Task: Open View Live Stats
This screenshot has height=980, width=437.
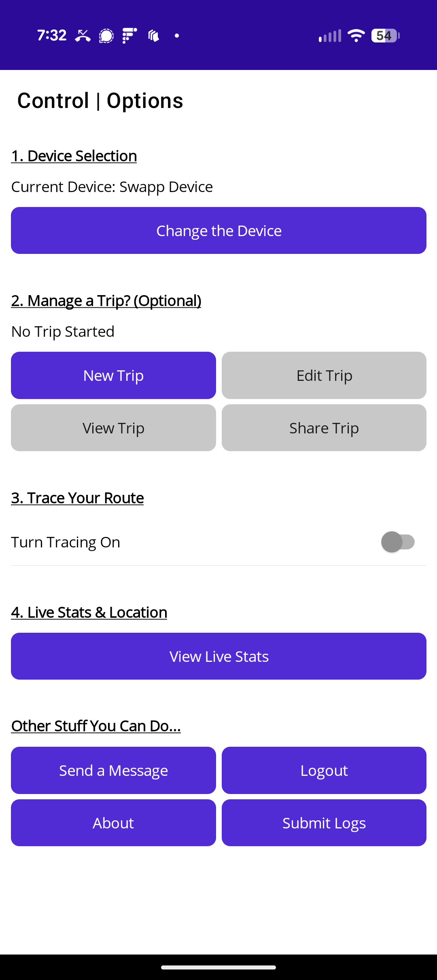Action: pos(218,657)
